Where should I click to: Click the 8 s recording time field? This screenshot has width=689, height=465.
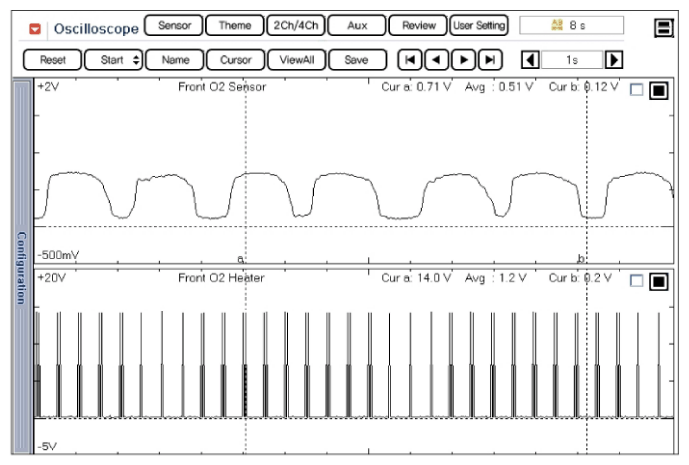pos(574,25)
